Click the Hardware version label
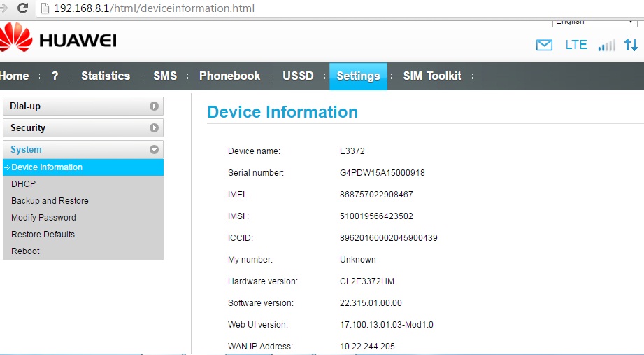Screen dimensions: 644x355 (262, 281)
